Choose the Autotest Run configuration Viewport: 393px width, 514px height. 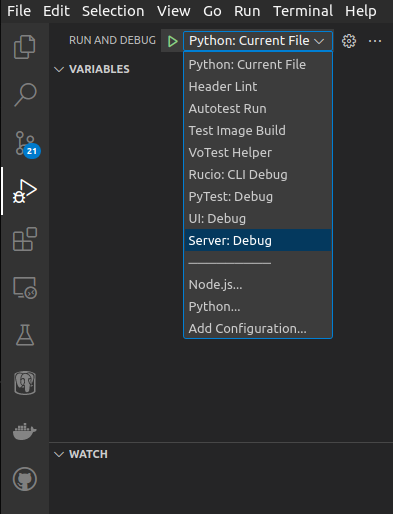pyautogui.click(x=258, y=109)
